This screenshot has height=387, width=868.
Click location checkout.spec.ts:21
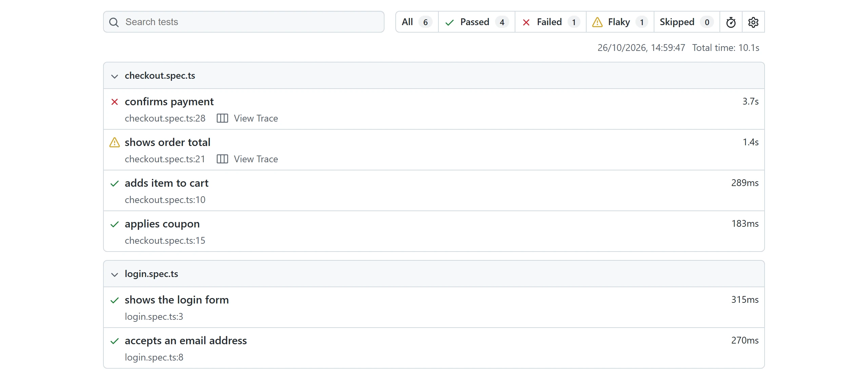[165, 159]
